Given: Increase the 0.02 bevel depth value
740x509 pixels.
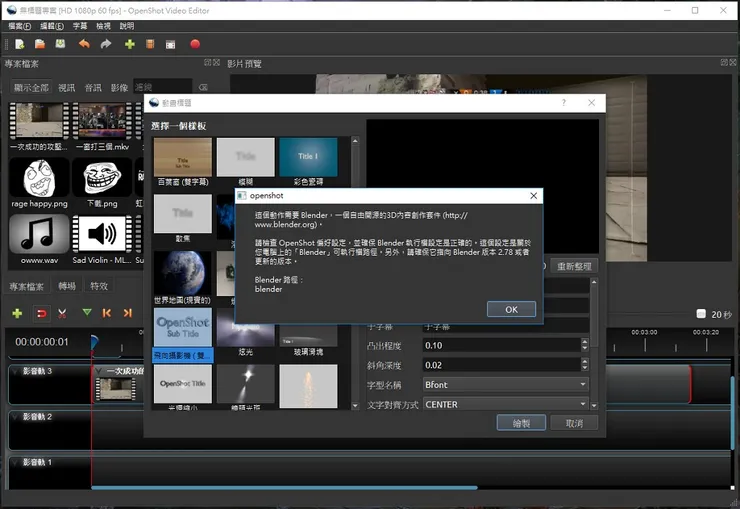Looking at the screenshot, I should (x=585, y=361).
